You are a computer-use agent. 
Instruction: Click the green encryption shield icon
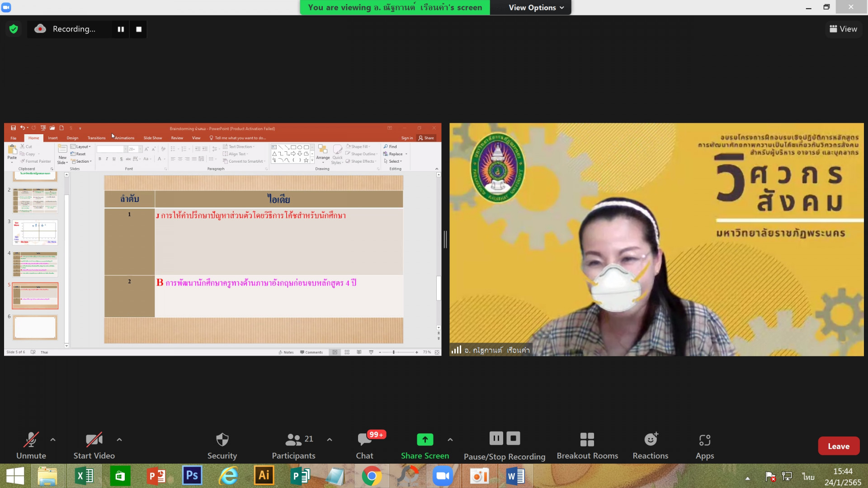coord(14,29)
